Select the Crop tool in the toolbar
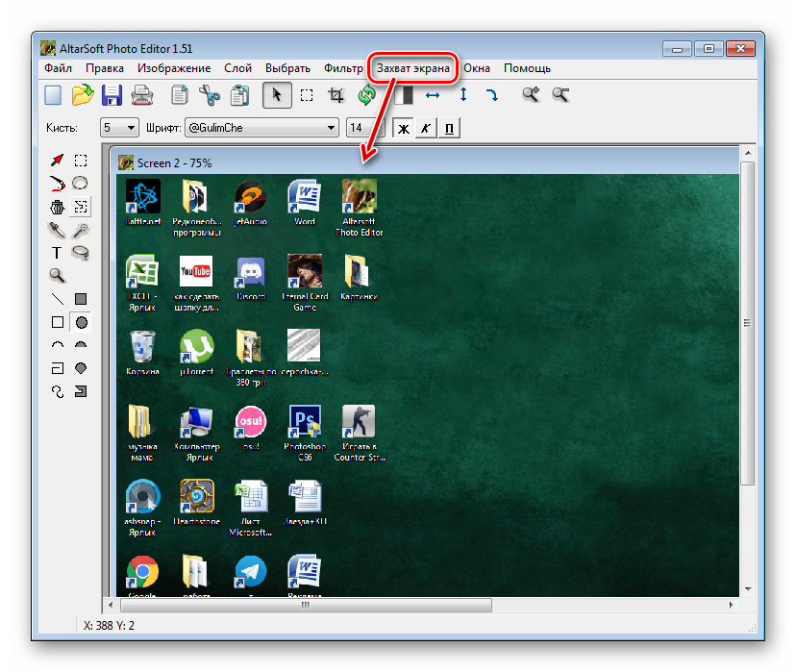The height and width of the screenshot is (672, 796). click(x=336, y=95)
